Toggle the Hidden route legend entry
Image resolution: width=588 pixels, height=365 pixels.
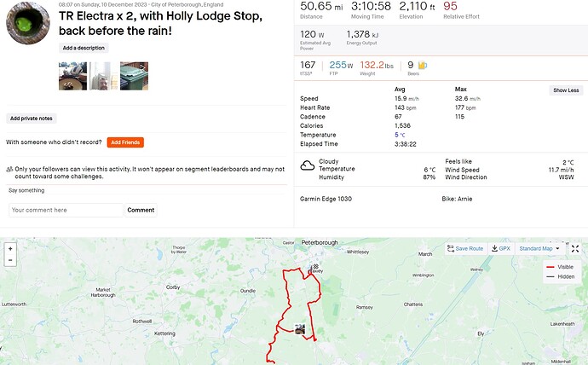pos(559,276)
